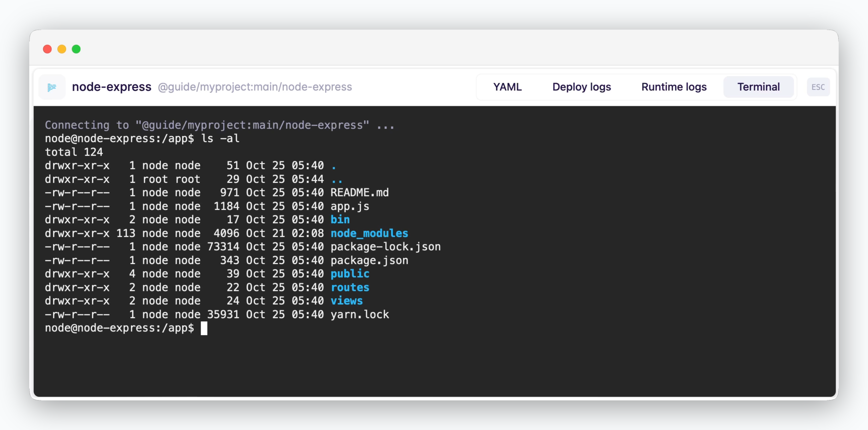Click the red close window button
The height and width of the screenshot is (430, 868).
tap(48, 49)
